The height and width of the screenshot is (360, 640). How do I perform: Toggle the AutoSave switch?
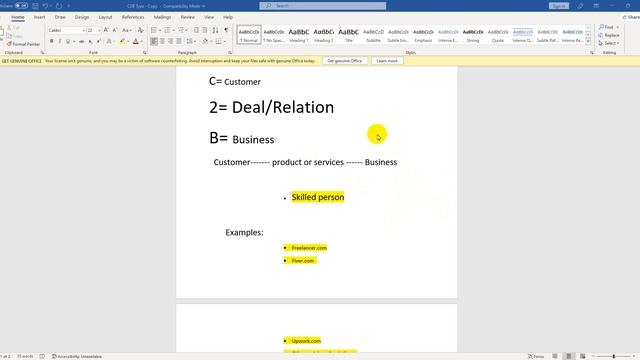(x=21, y=6)
